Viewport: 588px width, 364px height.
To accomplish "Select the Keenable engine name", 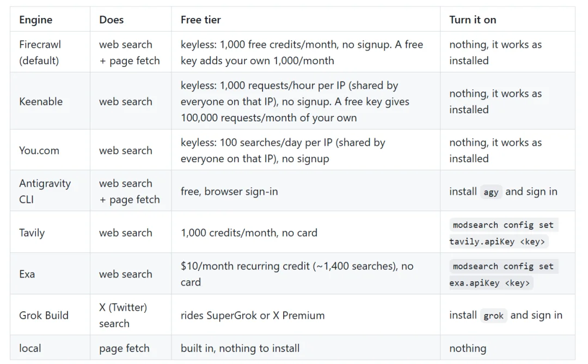I will (x=41, y=101).
